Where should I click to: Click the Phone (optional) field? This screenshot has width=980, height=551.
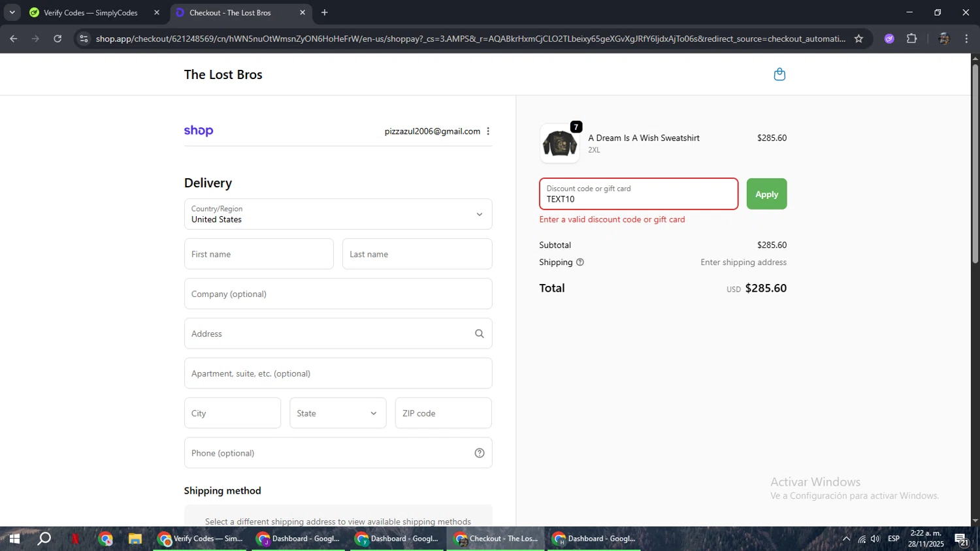(338, 453)
